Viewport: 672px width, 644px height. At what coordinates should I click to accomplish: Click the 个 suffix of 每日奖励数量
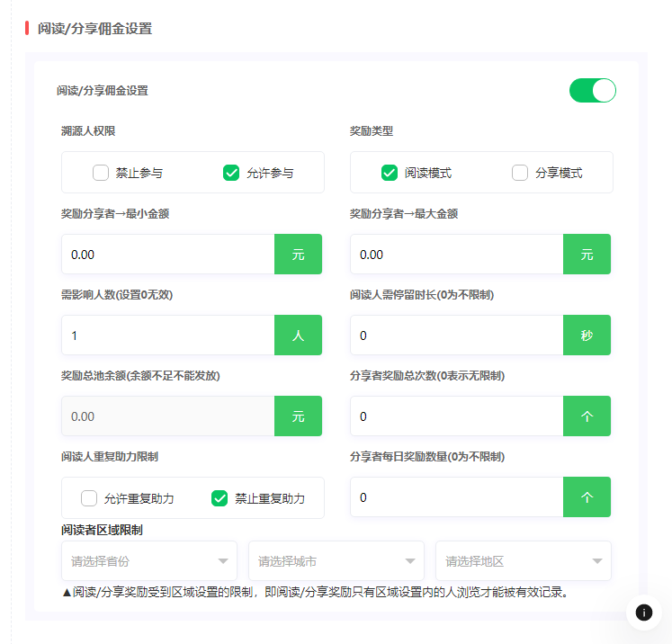tap(587, 497)
